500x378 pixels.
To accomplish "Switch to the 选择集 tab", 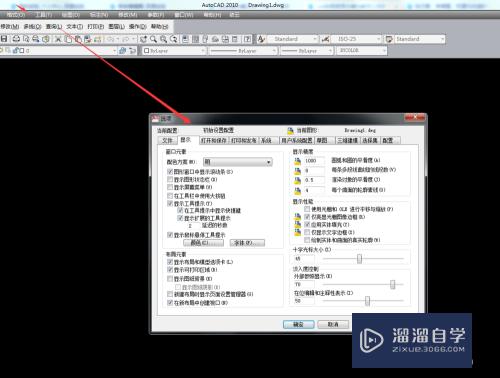I will [x=370, y=140].
